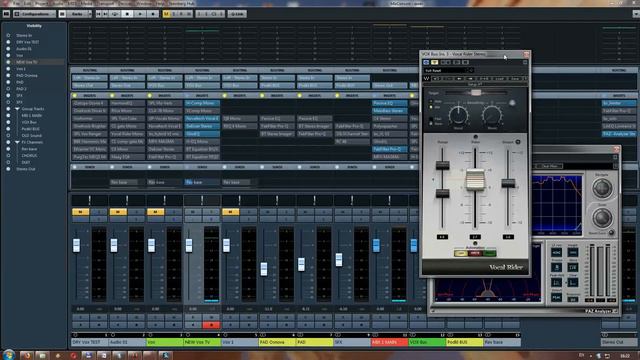Open the PAZ- Analyzer insert on Stereo Out
The height and width of the screenshot is (360, 640).
619,134
